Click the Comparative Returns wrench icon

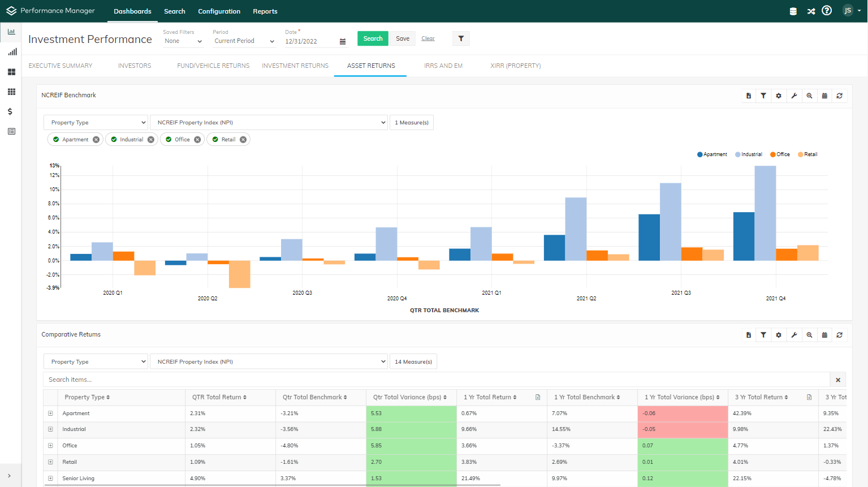coord(794,335)
